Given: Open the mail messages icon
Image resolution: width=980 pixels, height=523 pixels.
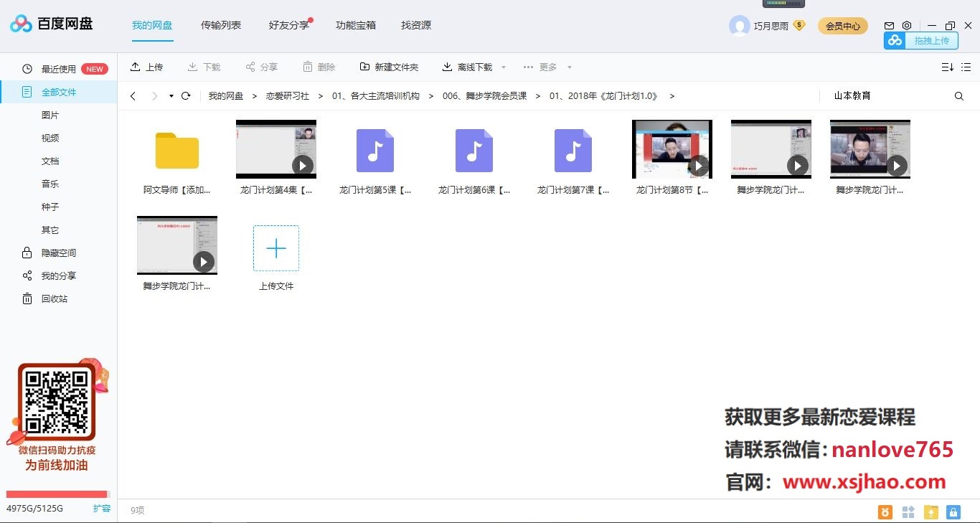Looking at the screenshot, I should click(x=890, y=25).
